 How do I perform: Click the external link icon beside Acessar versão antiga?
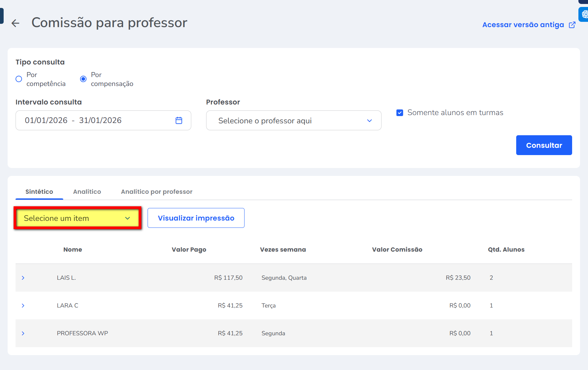pos(572,25)
